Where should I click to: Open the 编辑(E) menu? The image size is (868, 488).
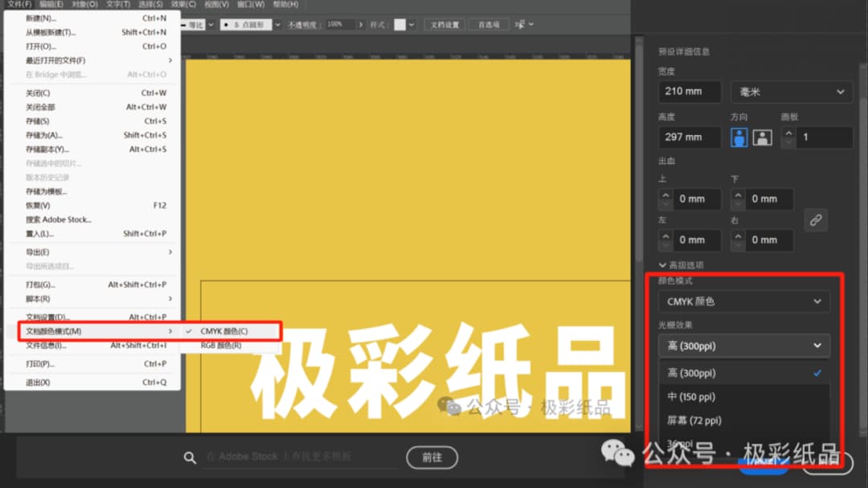(51, 4)
